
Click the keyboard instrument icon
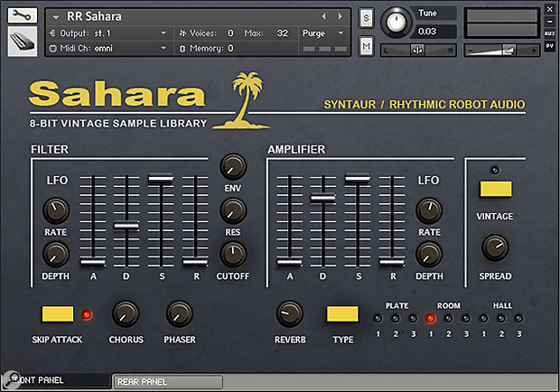coord(23,42)
